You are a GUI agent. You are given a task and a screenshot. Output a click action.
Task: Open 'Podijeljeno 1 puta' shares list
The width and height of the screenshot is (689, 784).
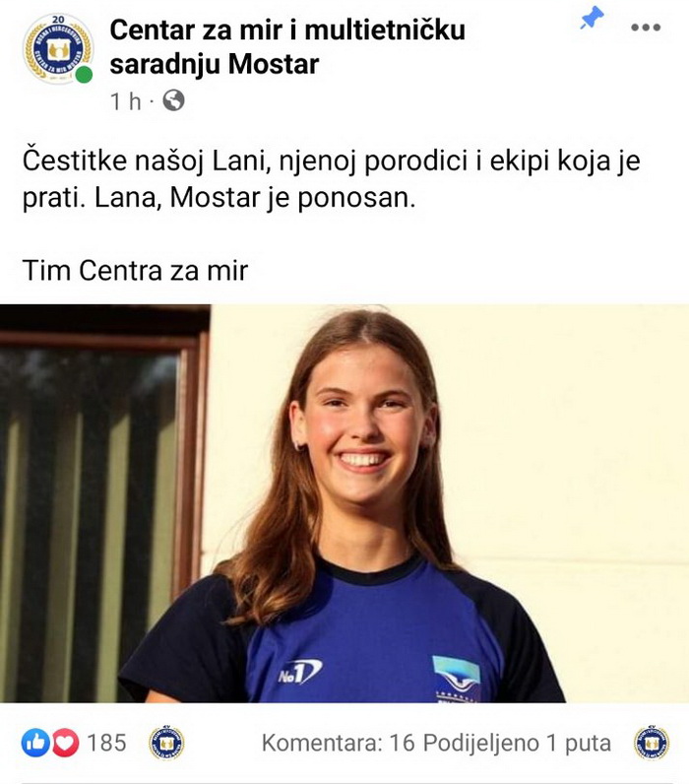[517, 743]
